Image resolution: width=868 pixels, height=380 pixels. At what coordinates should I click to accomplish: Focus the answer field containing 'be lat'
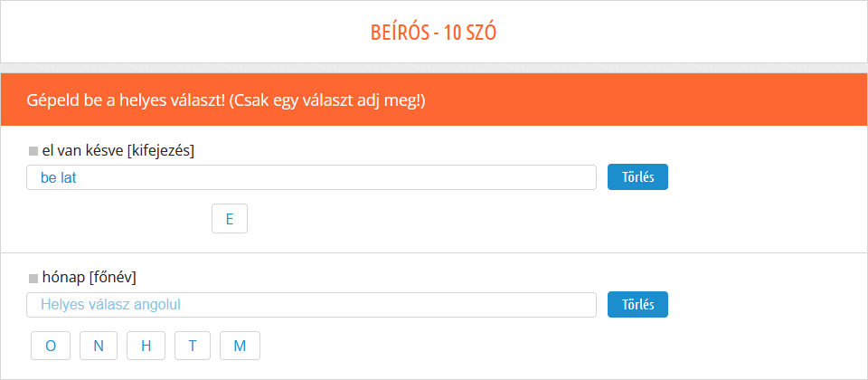point(311,177)
